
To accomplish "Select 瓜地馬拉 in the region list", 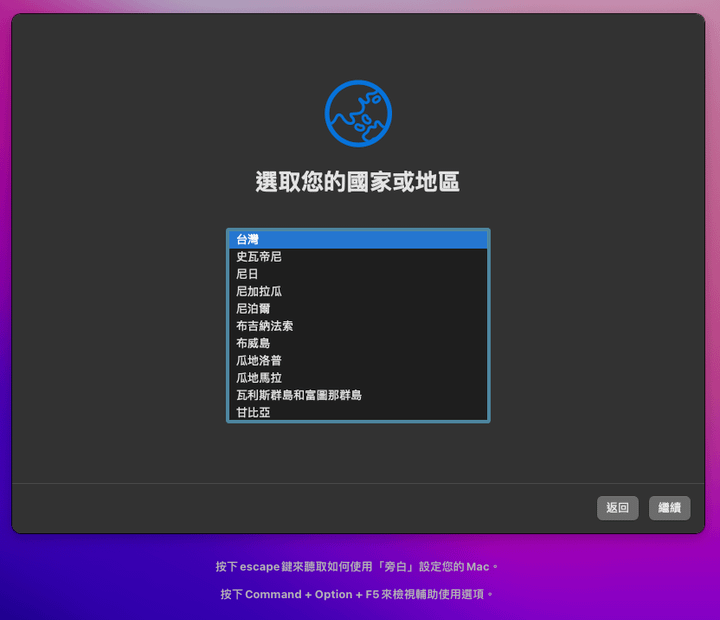I will point(358,378).
